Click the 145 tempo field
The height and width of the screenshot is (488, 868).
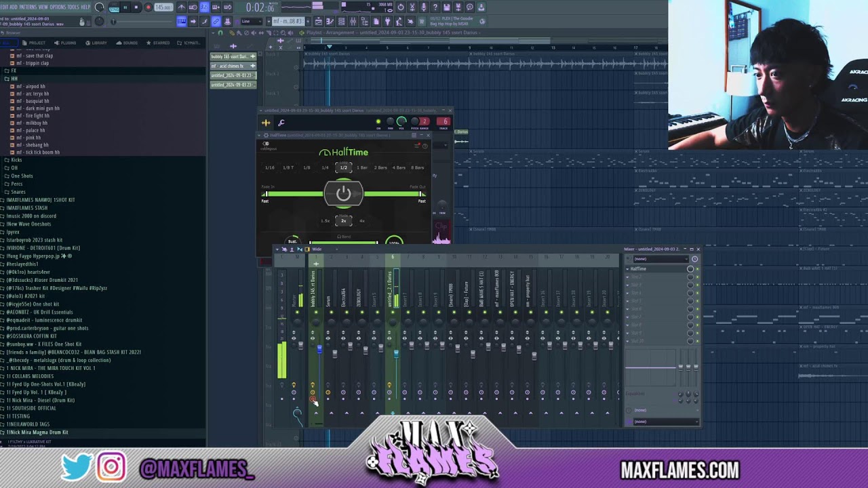pyautogui.click(x=163, y=7)
